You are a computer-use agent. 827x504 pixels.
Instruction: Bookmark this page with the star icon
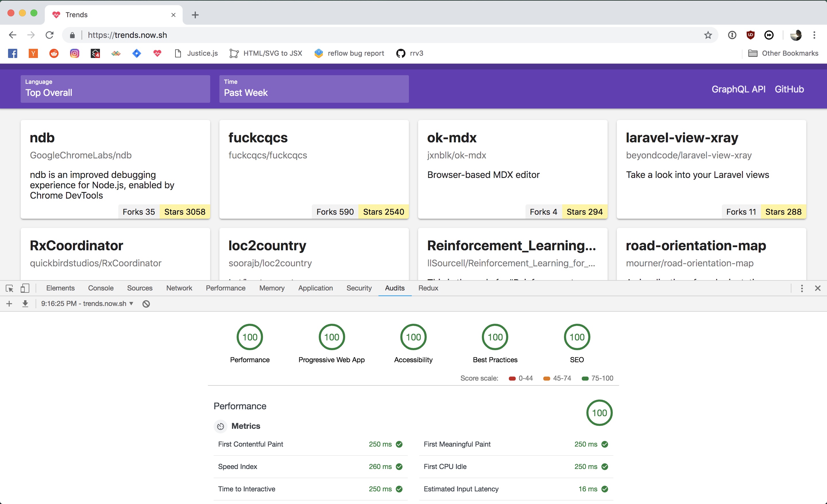708,35
